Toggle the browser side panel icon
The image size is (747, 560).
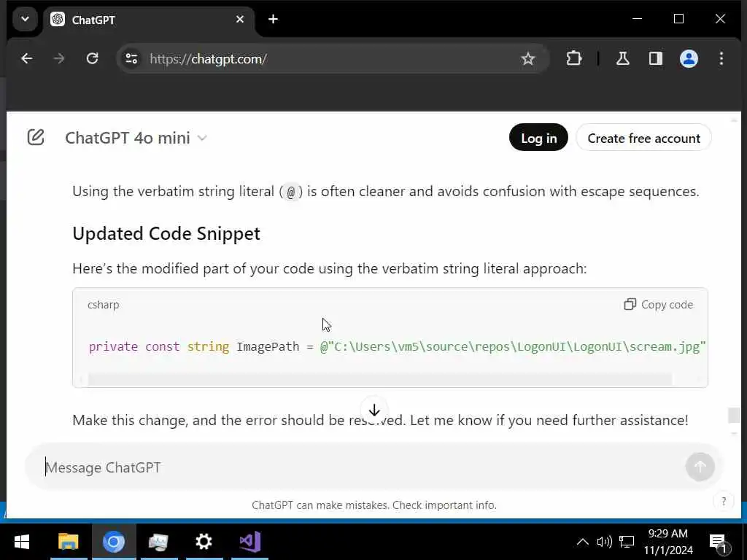(x=656, y=58)
